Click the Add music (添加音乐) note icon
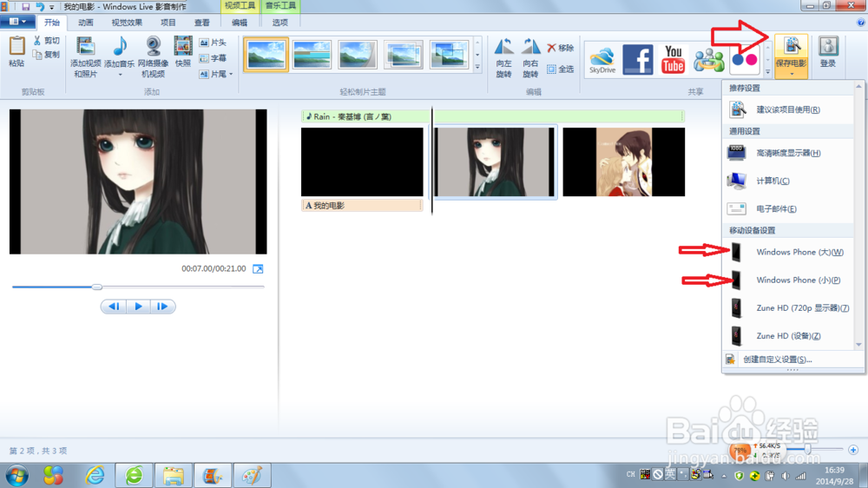868x488 pixels. pos(120,47)
